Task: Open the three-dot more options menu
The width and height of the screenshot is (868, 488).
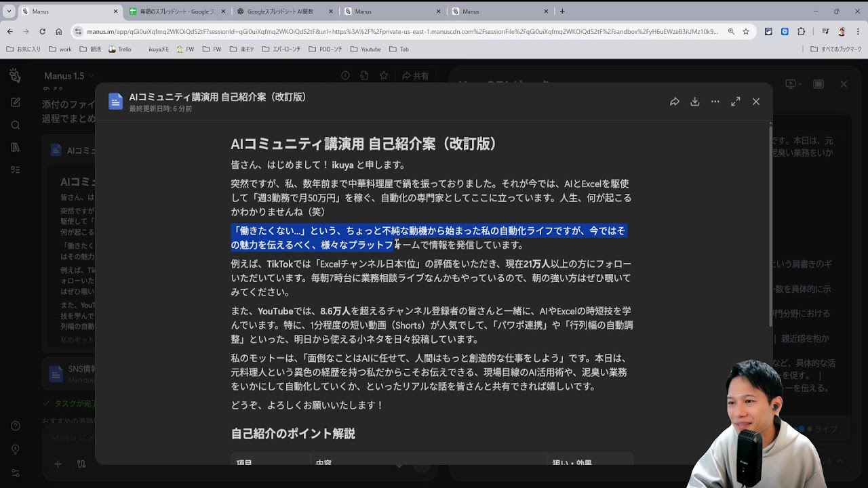Action: 715,102
